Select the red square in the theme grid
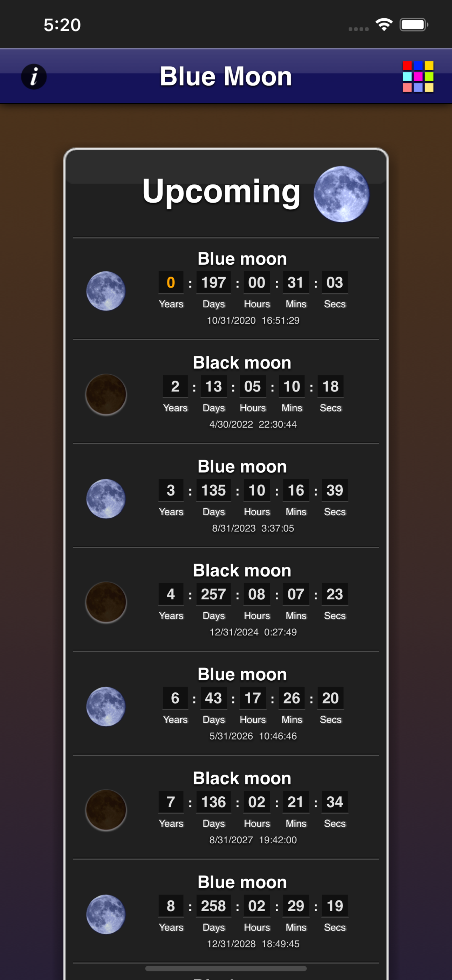Screen dimensions: 452x980 [407, 66]
